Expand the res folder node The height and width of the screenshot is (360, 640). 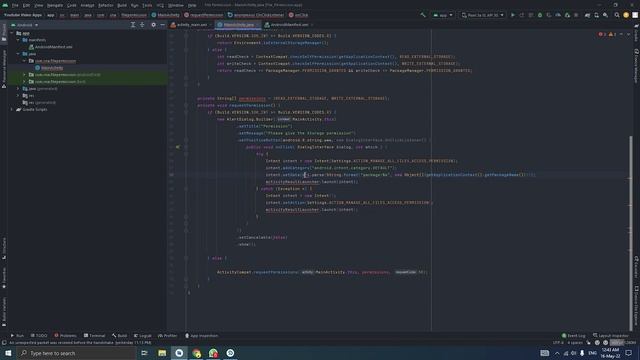pyautogui.click(x=18, y=96)
